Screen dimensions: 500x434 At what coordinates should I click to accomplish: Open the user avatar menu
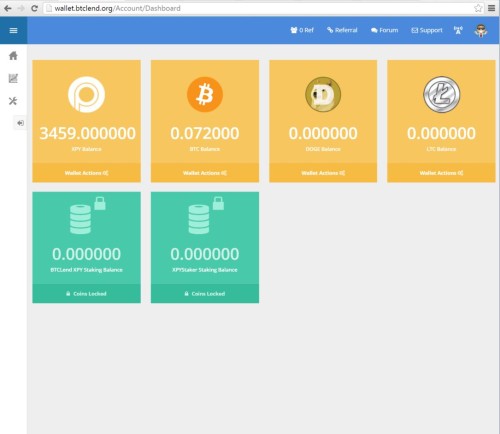coord(480,30)
